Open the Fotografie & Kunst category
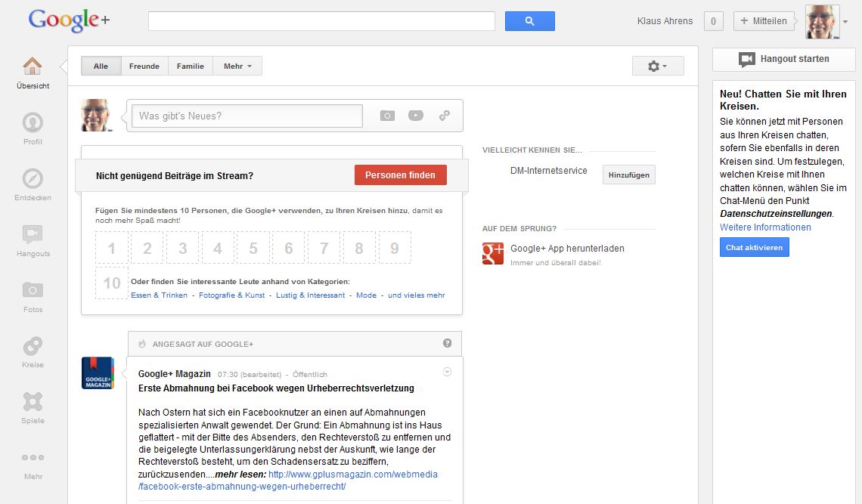Screen dimensions: 862x504 (x=232, y=295)
